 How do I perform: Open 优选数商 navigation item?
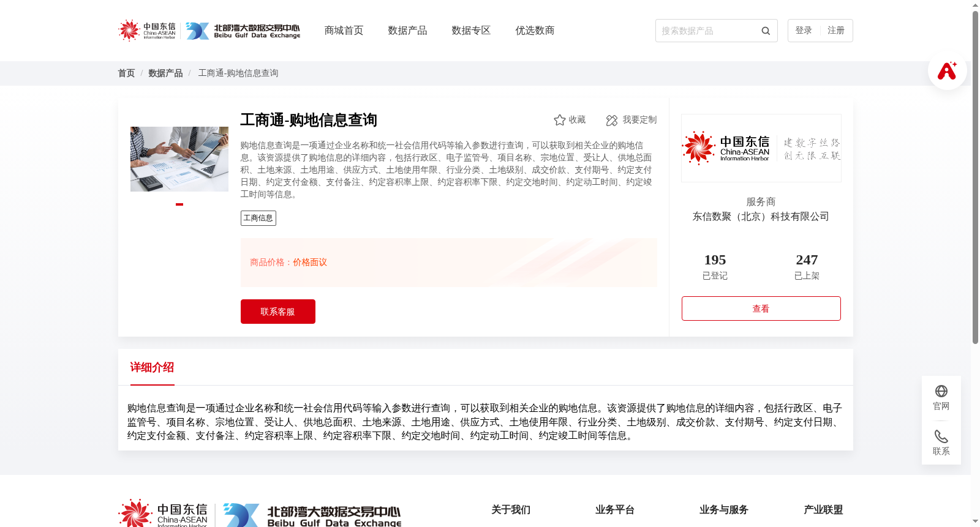click(x=535, y=31)
